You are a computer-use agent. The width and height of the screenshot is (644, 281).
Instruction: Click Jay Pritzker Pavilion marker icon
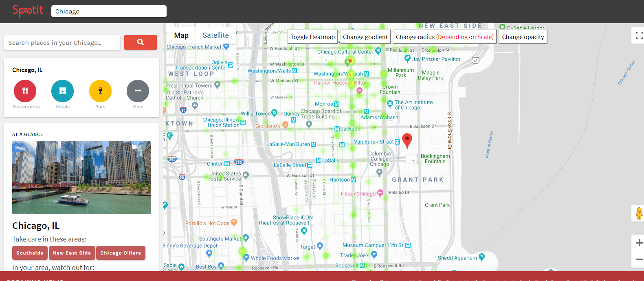[407, 58]
